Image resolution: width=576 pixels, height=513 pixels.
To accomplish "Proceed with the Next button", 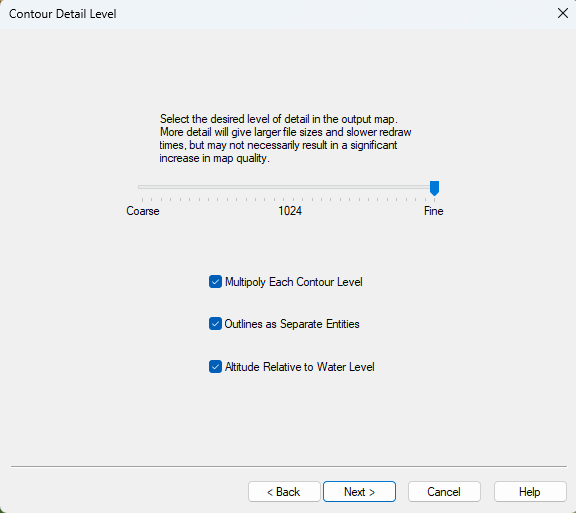I will point(359,492).
